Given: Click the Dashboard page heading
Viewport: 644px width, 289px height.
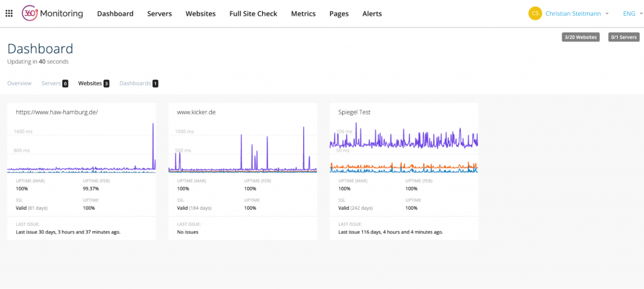Looking at the screenshot, I should pyautogui.click(x=40, y=48).
